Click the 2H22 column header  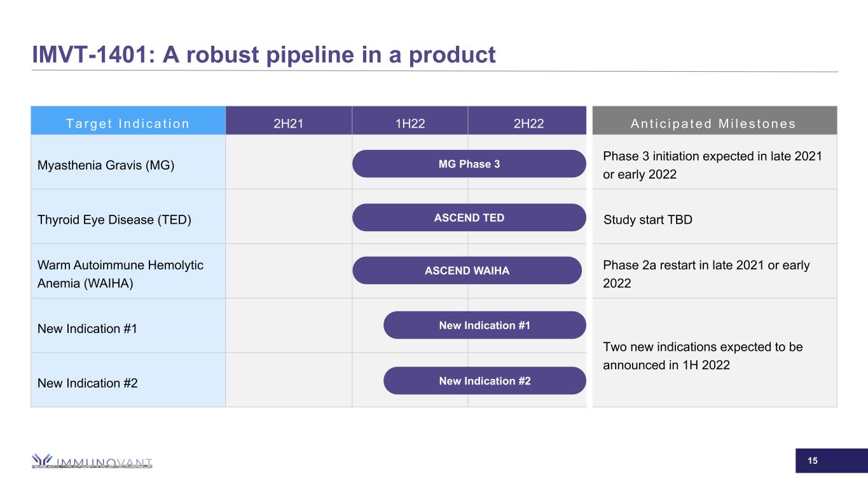(x=528, y=124)
